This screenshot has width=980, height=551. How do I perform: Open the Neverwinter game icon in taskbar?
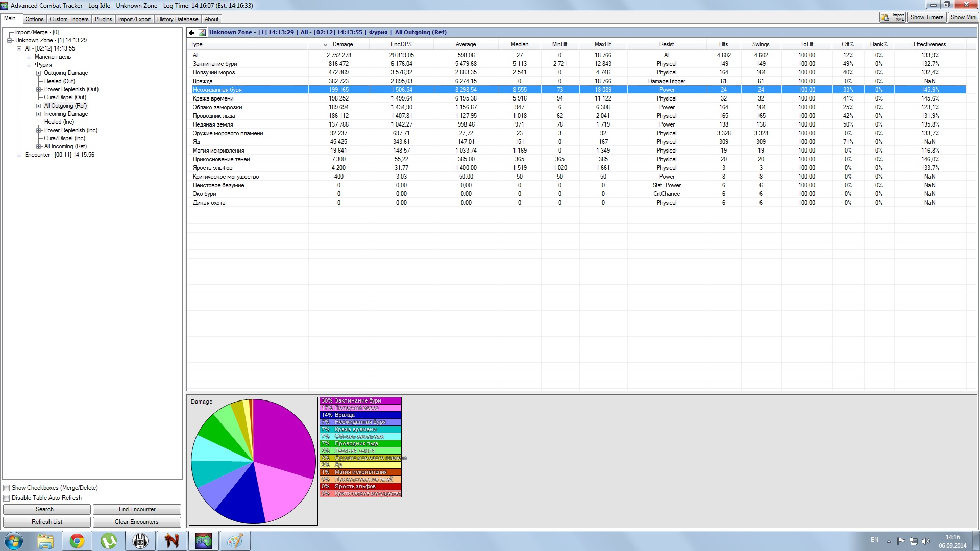coord(172,541)
